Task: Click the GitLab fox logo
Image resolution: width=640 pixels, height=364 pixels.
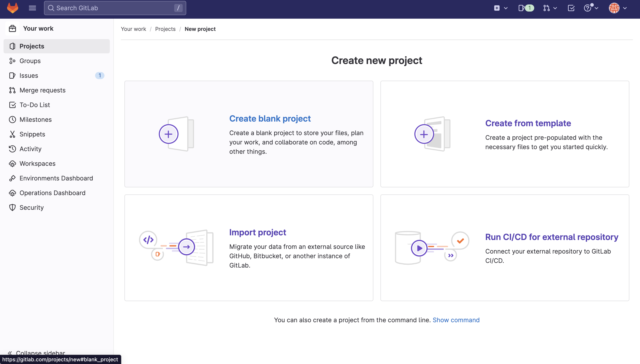Action: [12, 8]
